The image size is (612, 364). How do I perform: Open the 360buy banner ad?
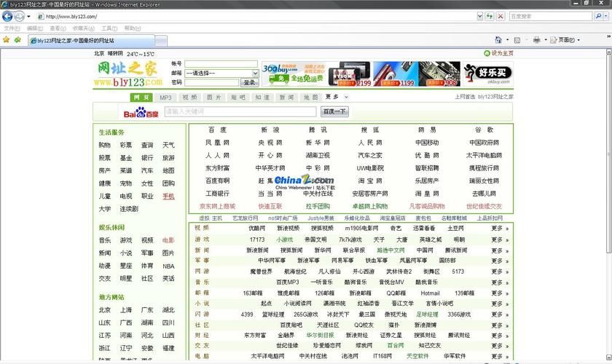(x=294, y=74)
